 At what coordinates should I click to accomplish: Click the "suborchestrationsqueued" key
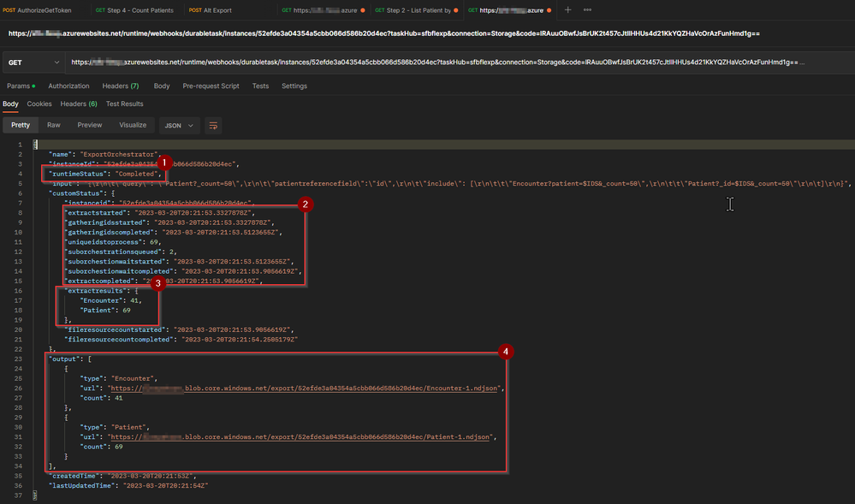pos(113,252)
